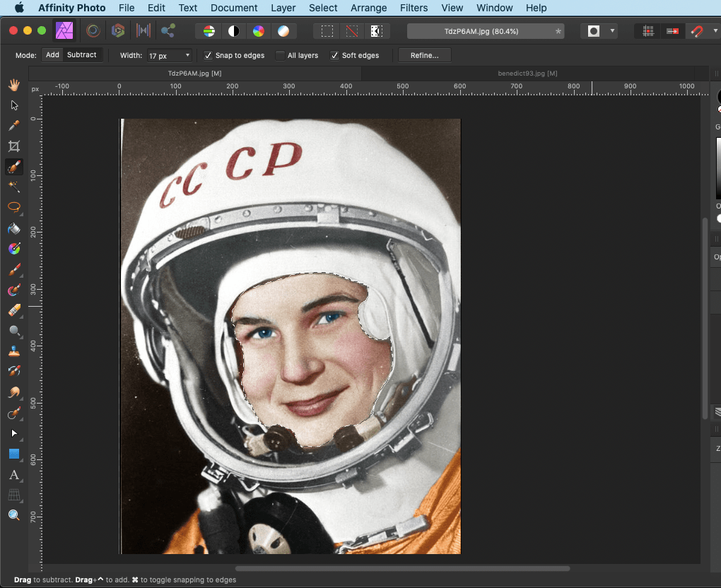The width and height of the screenshot is (721, 588).
Task: Choose the Artistic Text tool
Action: click(x=13, y=474)
